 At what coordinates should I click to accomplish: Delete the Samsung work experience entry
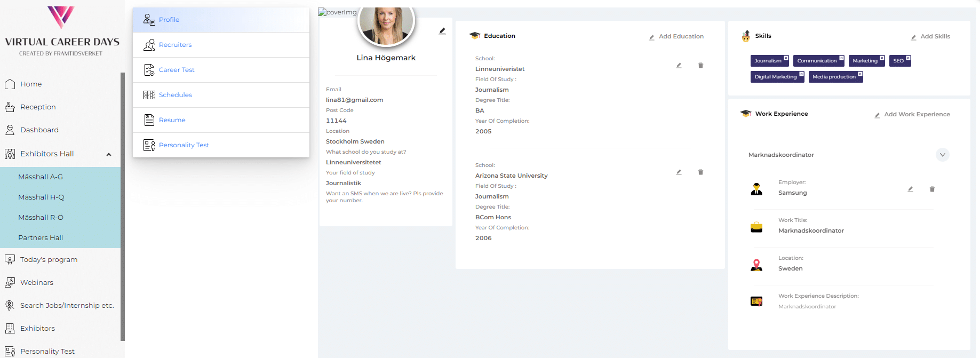[932, 189]
